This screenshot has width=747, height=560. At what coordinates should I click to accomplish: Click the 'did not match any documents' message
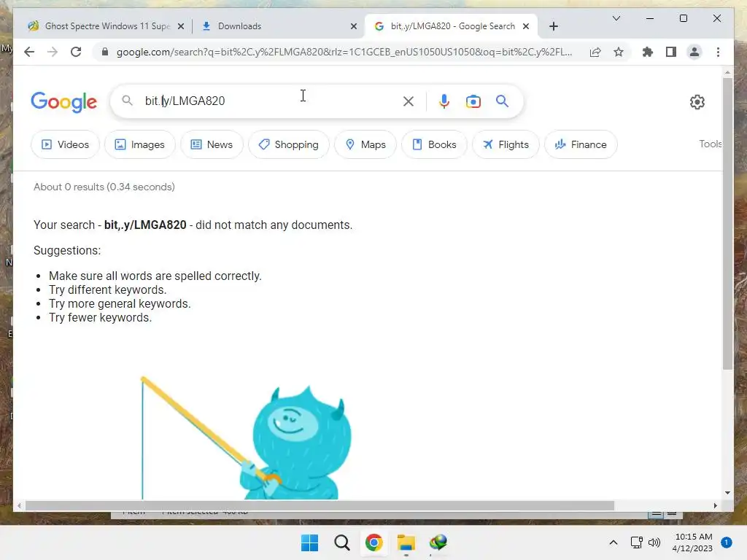pyautogui.click(x=193, y=225)
